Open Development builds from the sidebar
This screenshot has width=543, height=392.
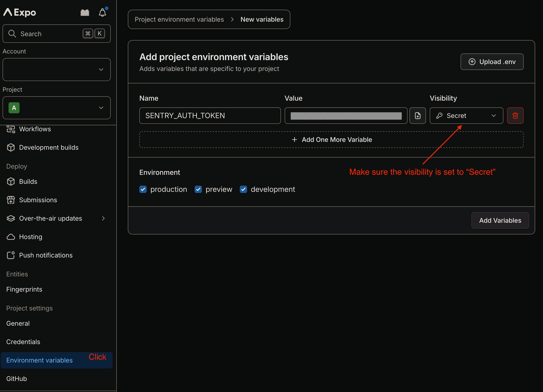click(x=49, y=147)
